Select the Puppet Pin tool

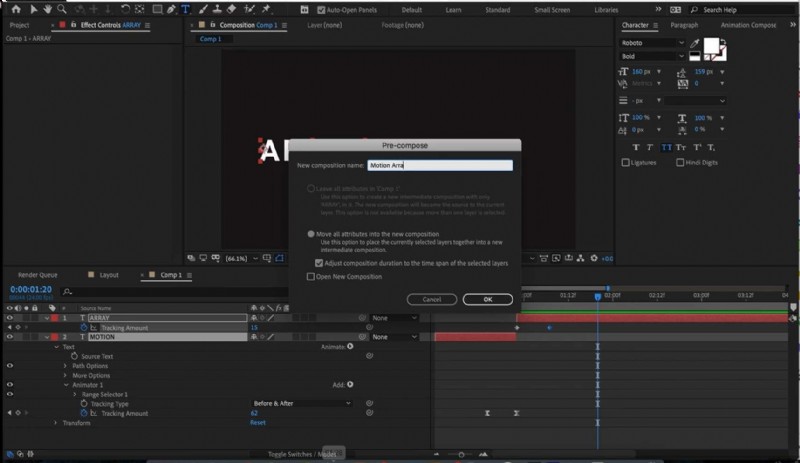(x=266, y=9)
